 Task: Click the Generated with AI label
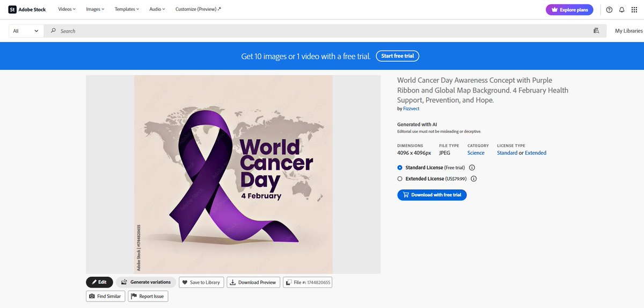417,124
